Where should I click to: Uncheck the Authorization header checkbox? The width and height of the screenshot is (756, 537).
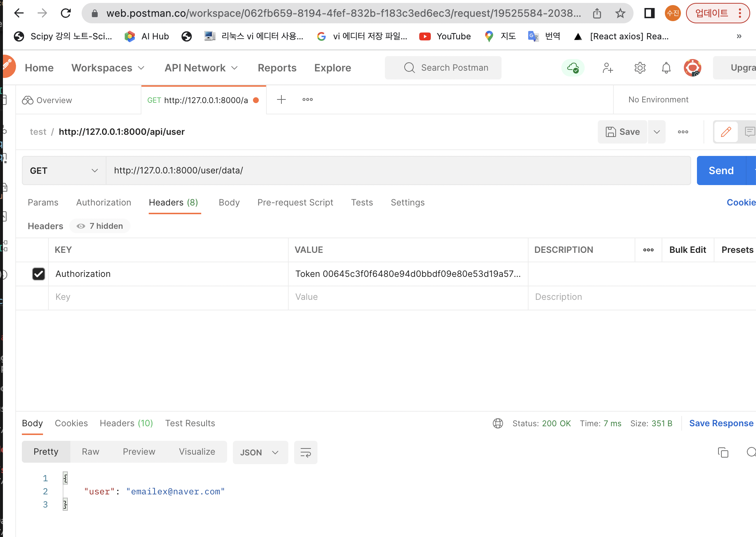coord(39,274)
